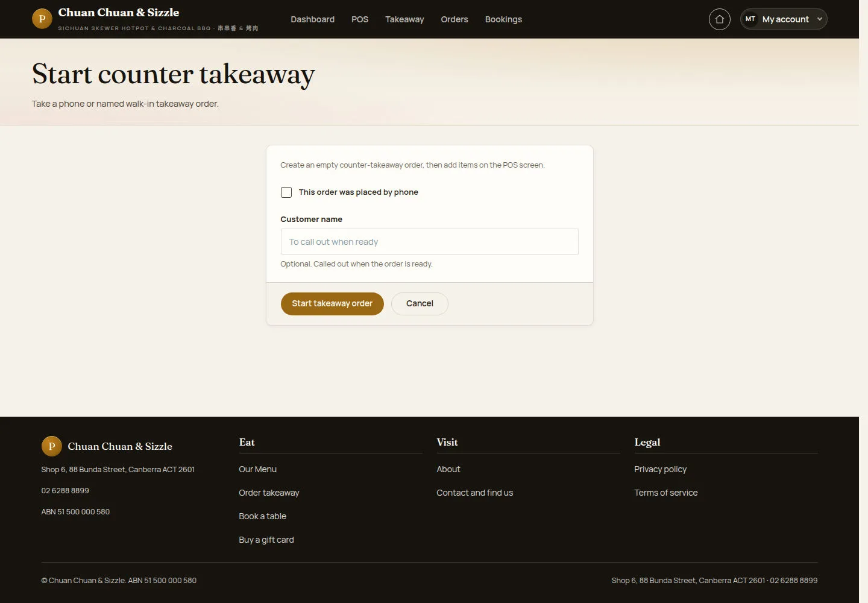
Task: Click the Eat footer heading
Action: [x=247, y=443]
